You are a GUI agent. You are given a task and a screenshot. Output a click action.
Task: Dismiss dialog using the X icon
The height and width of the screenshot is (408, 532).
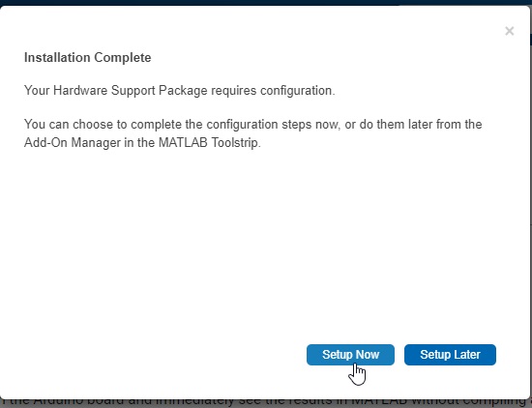(509, 31)
